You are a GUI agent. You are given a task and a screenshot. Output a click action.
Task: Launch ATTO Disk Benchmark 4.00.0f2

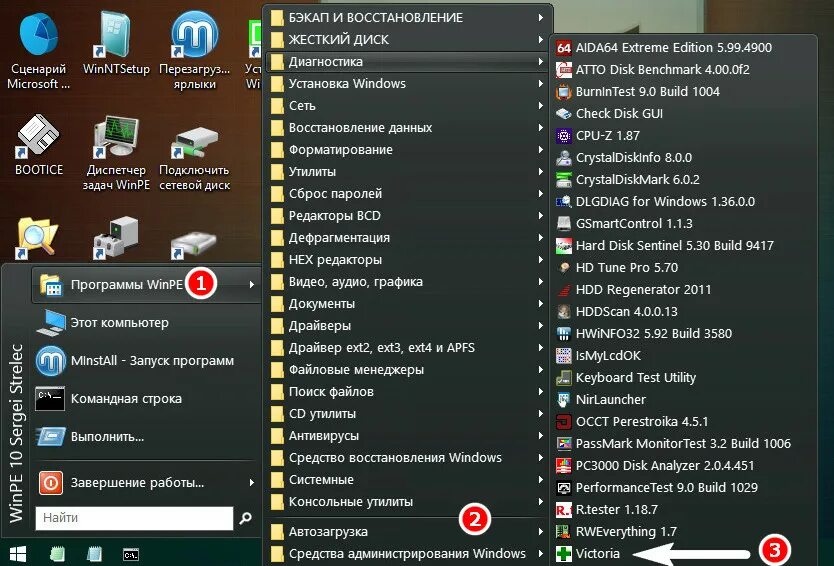[x=684, y=70]
